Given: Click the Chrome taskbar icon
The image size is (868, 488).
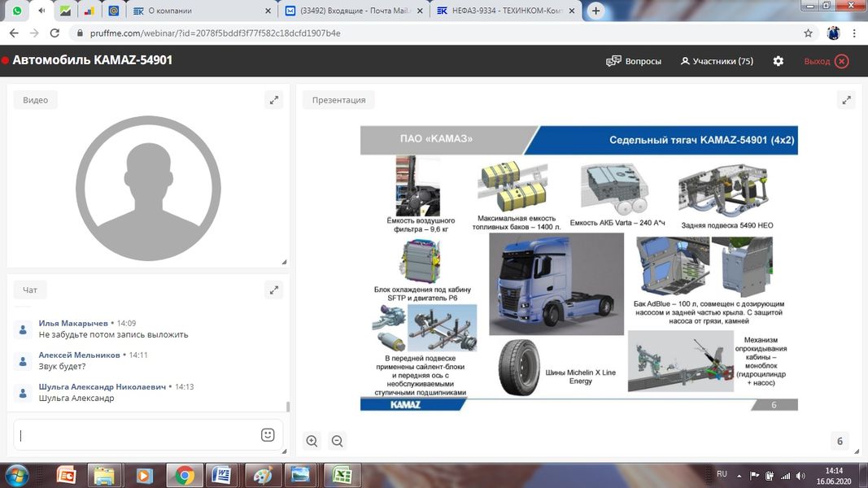Looking at the screenshot, I should 185,475.
